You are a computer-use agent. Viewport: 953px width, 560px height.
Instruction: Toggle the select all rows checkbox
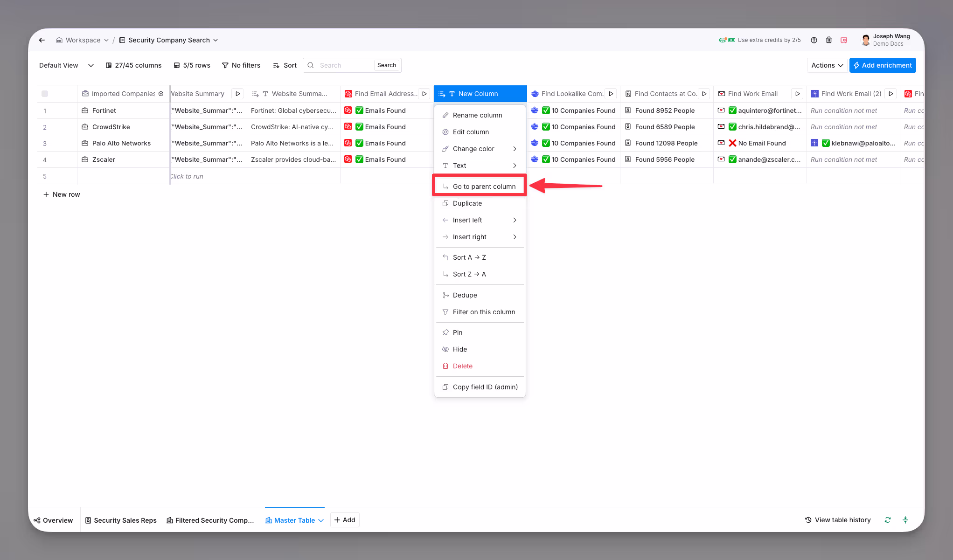click(x=45, y=94)
